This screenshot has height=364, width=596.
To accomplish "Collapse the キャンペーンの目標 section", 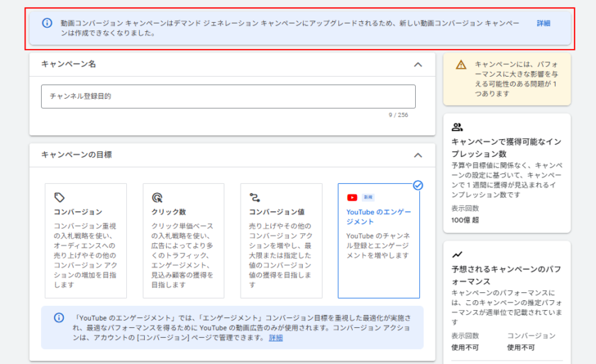I will pos(418,155).
